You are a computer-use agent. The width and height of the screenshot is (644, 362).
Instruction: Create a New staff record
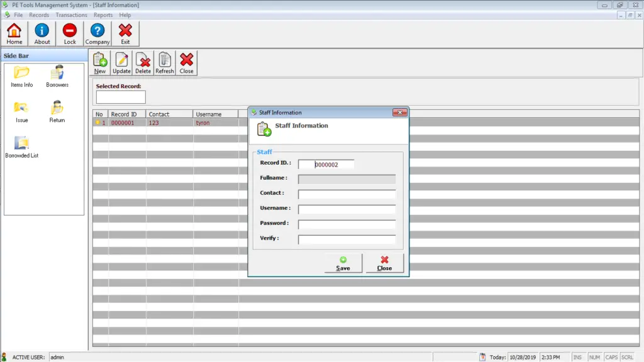pos(99,62)
